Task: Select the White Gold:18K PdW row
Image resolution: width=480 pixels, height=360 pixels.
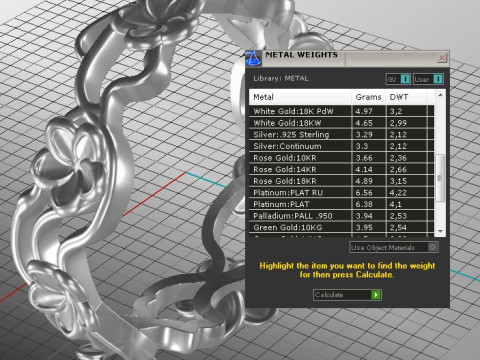Action: (341, 111)
